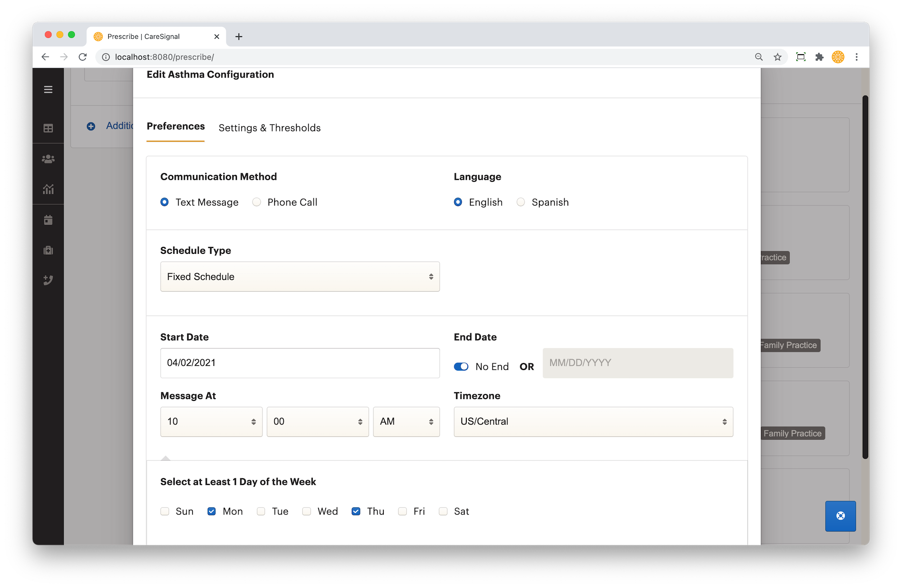This screenshot has width=902, height=588.
Task: Check the Wed day checkbox
Action: coord(307,511)
